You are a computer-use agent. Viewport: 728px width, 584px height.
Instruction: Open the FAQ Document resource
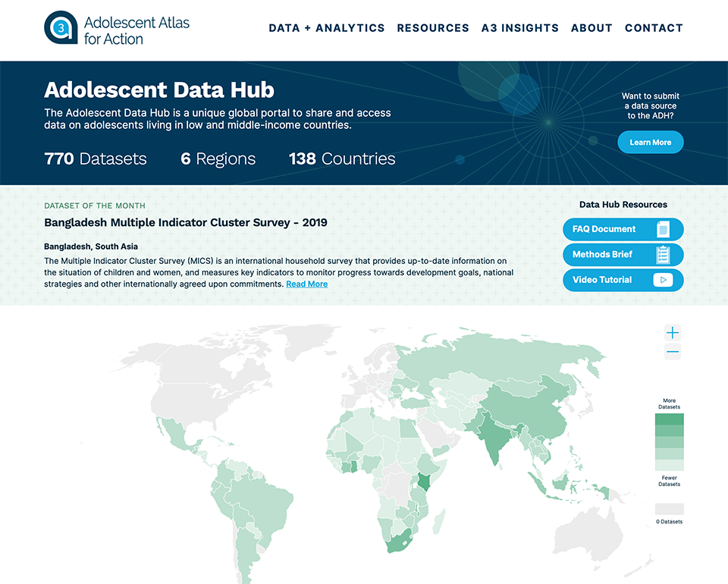[623, 229]
